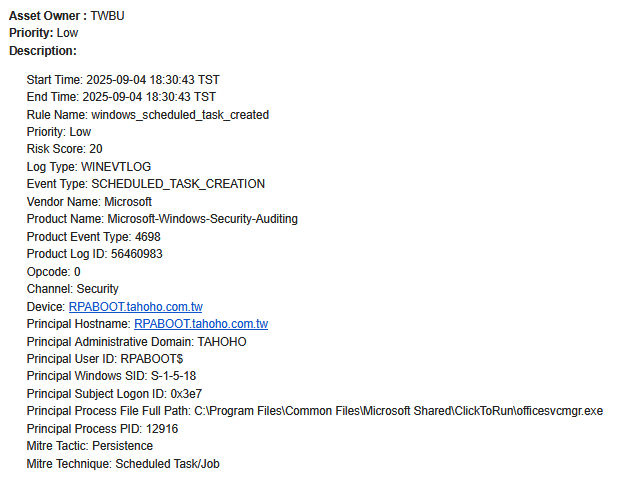Click the Description heading
This screenshot has height=481, width=617.
pos(43,50)
